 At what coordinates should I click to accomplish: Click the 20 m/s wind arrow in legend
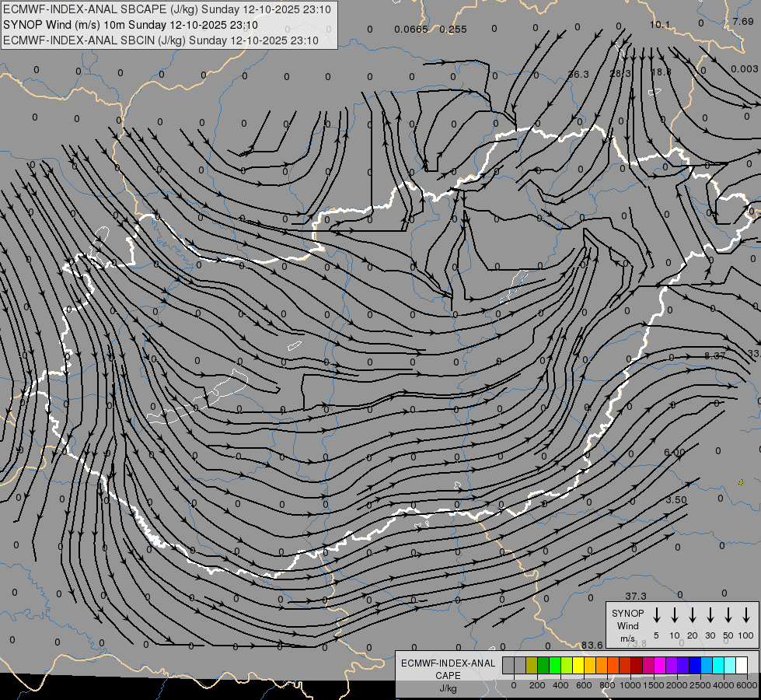tap(693, 615)
